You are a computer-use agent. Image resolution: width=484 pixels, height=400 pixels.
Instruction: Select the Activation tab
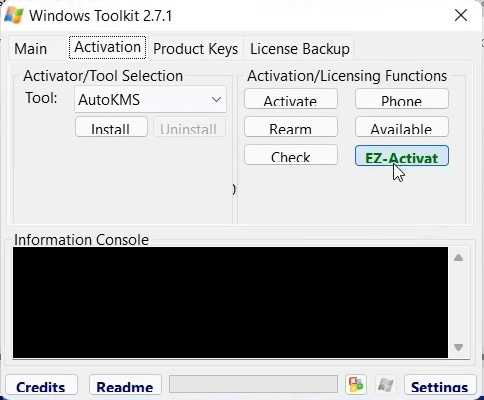click(x=107, y=47)
